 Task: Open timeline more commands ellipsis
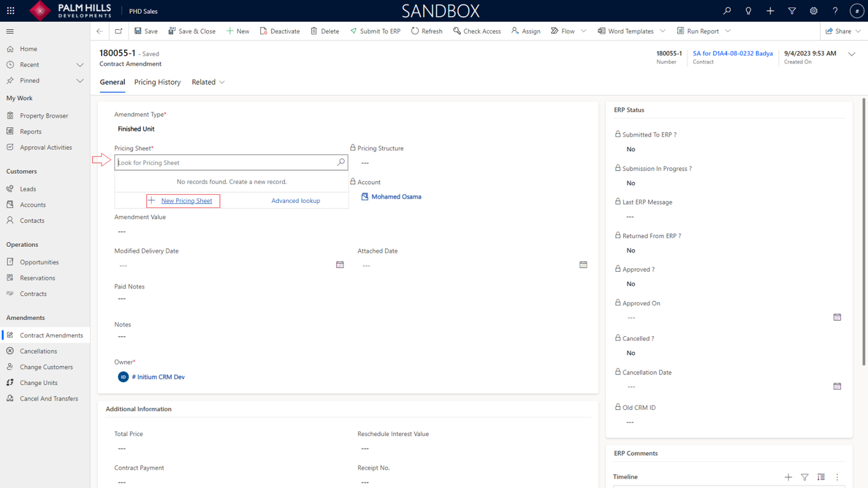pyautogui.click(x=837, y=477)
